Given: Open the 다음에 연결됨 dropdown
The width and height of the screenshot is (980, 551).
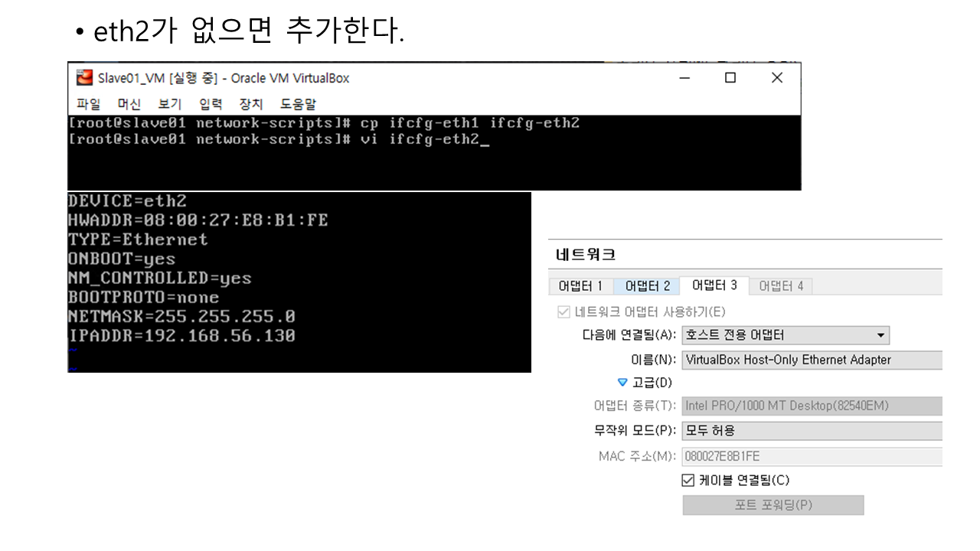Looking at the screenshot, I should tap(786, 335).
